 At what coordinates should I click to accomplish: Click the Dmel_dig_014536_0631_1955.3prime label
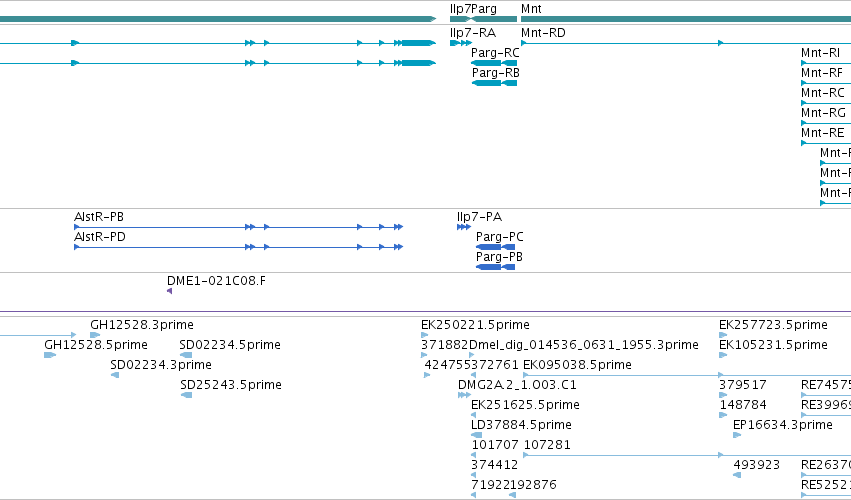(x=583, y=345)
